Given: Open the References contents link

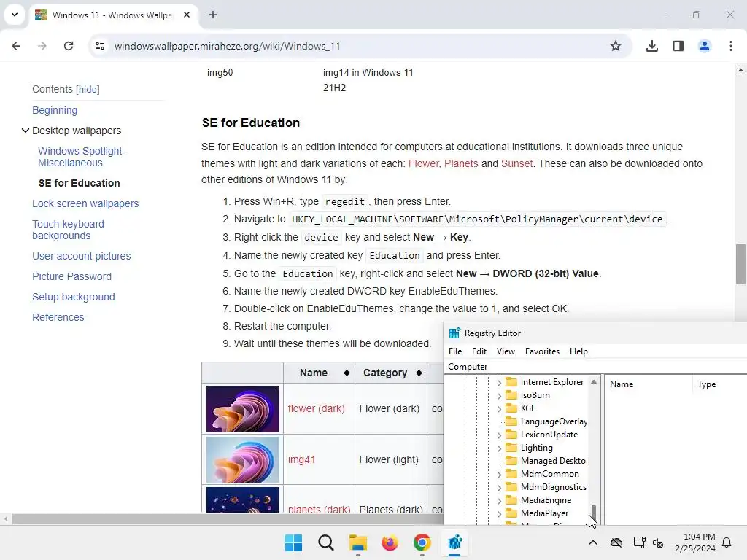Looking at the screenshot, I should (58, 317).
